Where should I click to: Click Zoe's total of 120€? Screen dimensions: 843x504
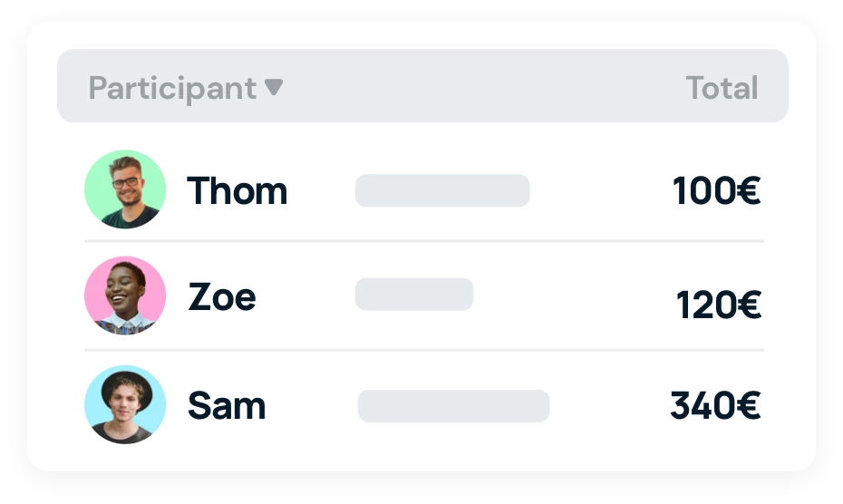(x=718, y=306)
